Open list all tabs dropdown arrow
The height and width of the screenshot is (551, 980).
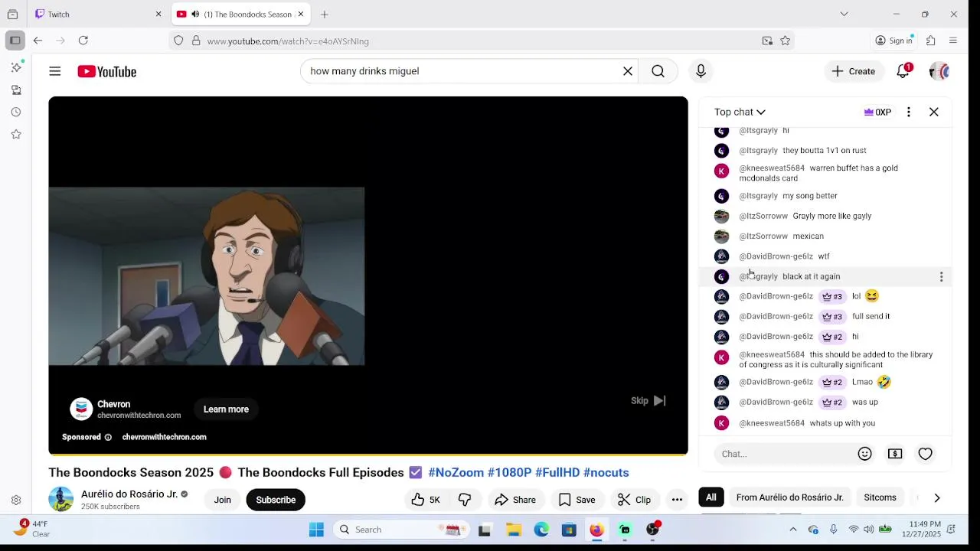[844, 14]
